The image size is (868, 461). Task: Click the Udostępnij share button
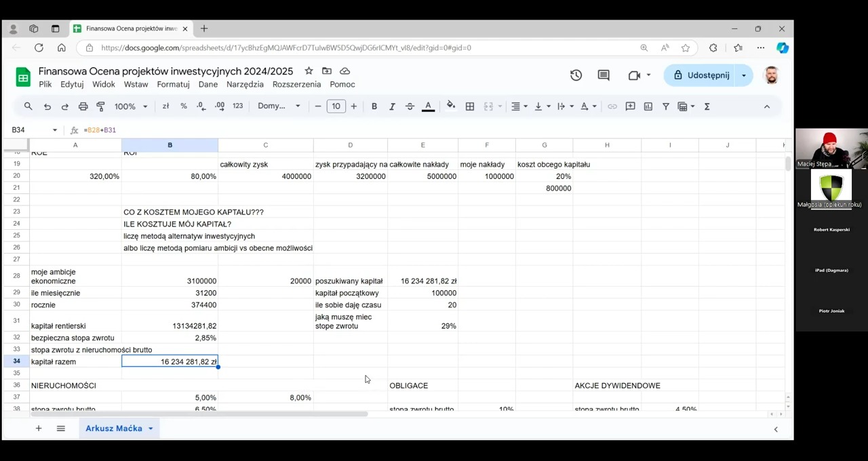(x=701, y=75)
